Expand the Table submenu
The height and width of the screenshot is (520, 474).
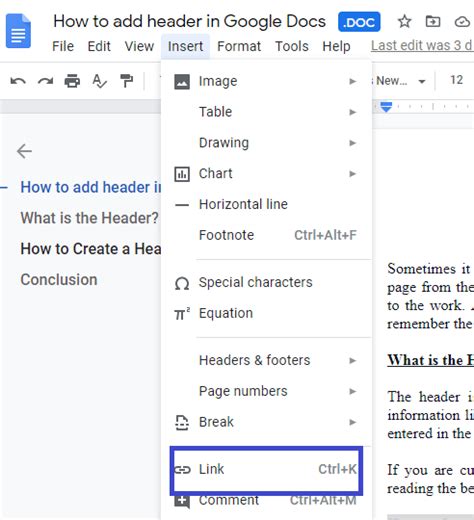(267, 112)
